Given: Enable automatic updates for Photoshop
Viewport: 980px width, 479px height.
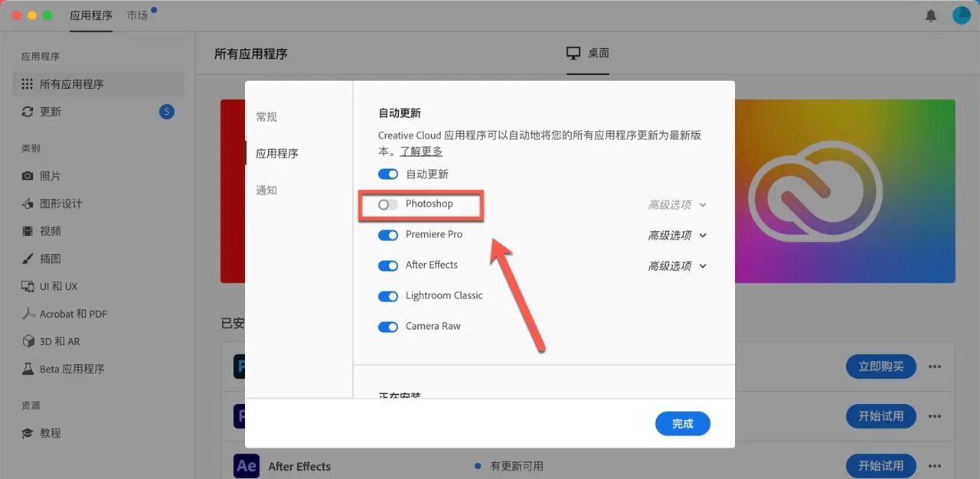Looking at the screenshot, I should tap(387, 204).
